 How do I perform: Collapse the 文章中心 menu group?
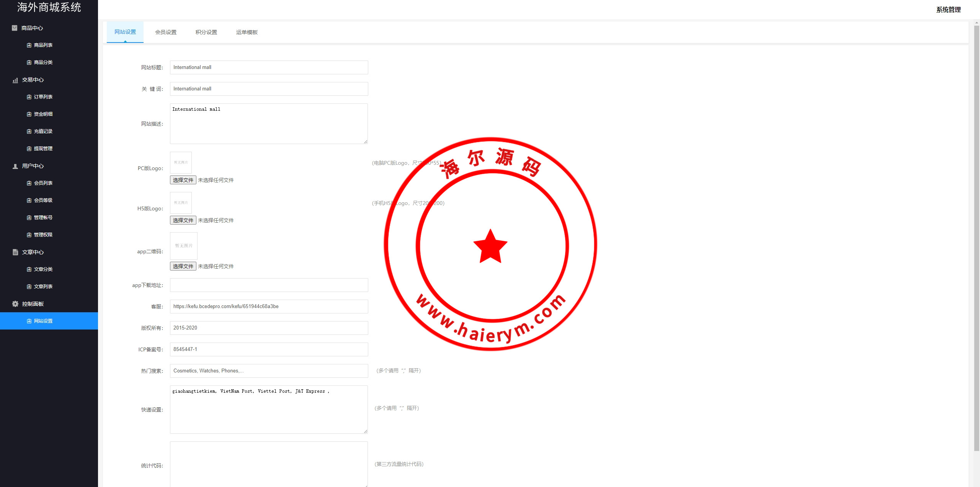33,252
